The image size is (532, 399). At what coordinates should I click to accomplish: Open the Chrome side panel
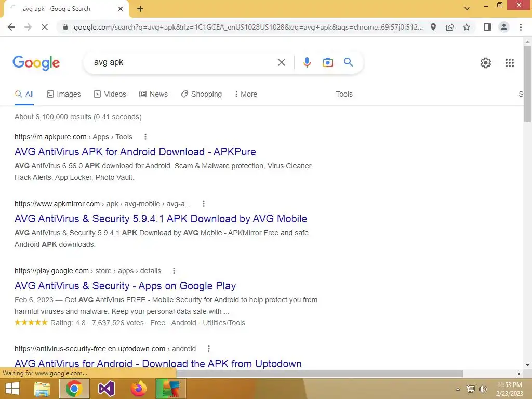(487, 27)
